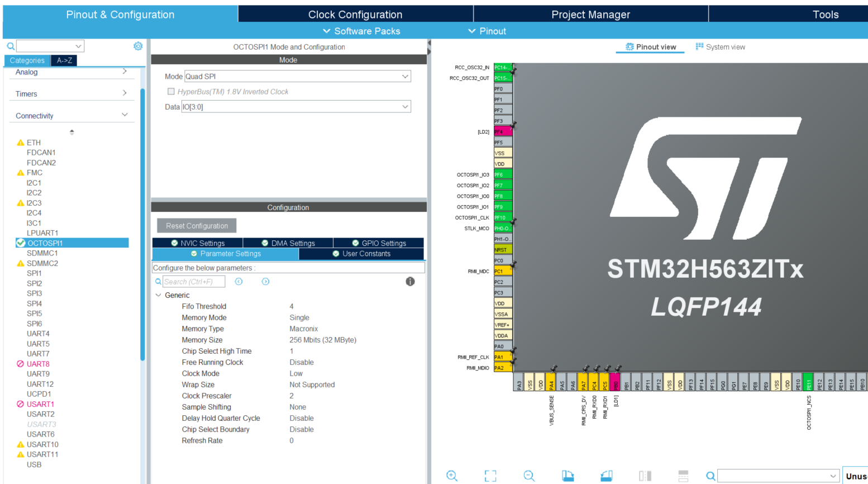Switch to the Clock Configuration tab
The width and height of the screenshot is (868, 484).
355,14
